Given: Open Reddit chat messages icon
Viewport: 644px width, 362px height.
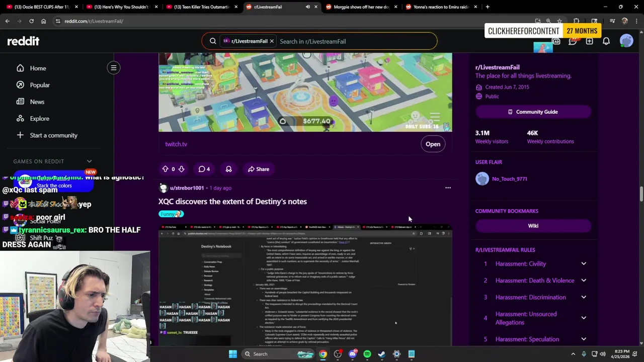Looking at the screenshot, I should [x=573, y=41].
